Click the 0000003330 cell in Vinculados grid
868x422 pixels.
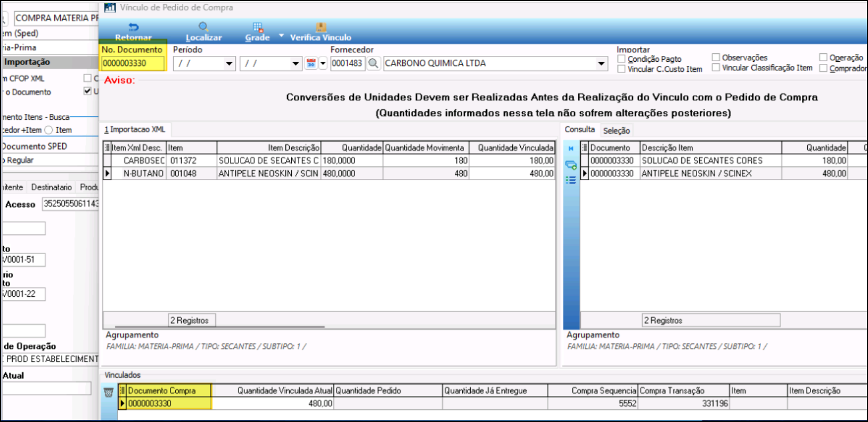(x=168, y=403)
